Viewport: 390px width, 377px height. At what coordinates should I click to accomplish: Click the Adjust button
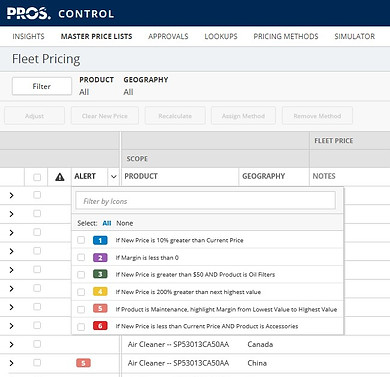(x=34, y=116)
